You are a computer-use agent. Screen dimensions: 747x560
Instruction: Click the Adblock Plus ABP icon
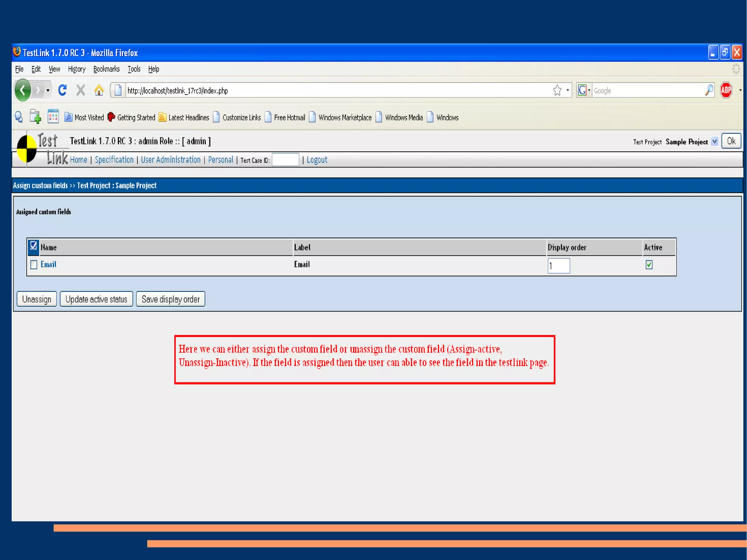(x=726, y=90)
